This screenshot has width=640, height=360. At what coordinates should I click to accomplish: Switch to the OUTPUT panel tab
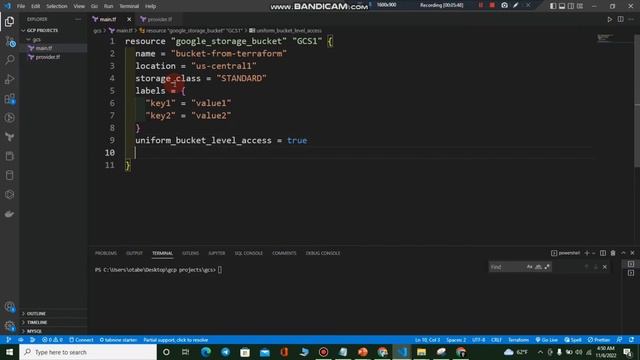pos(134,253)
